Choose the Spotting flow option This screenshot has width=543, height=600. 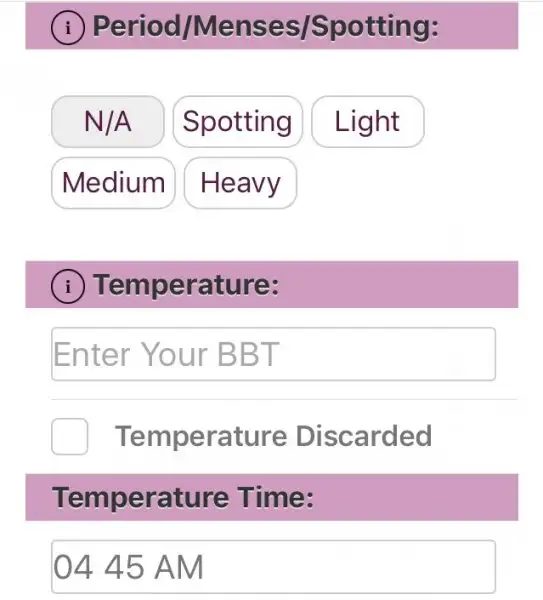(238, 122)
